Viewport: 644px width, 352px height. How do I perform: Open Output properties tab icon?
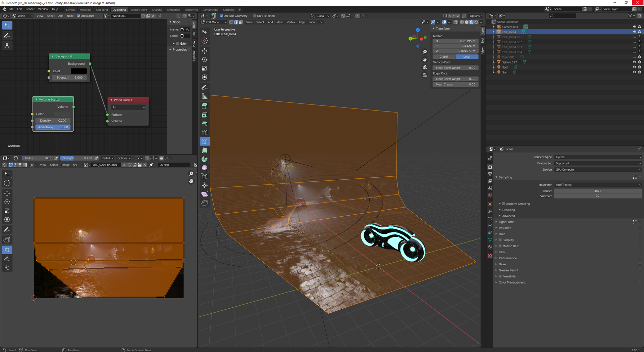coord(490,174)
